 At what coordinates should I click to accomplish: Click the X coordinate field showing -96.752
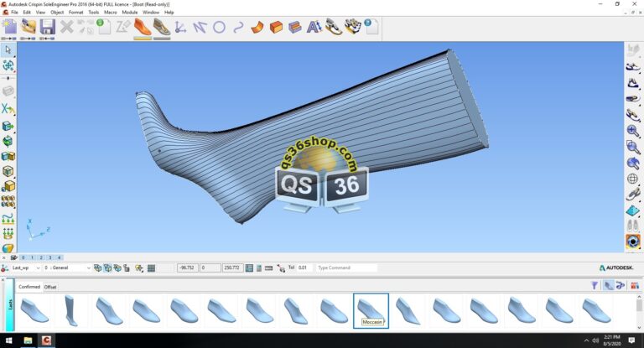coord(187,267)
